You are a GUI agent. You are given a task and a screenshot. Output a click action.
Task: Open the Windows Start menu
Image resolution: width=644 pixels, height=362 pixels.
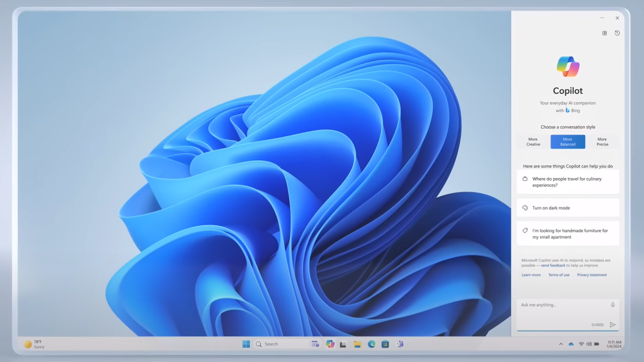[246, 344]
